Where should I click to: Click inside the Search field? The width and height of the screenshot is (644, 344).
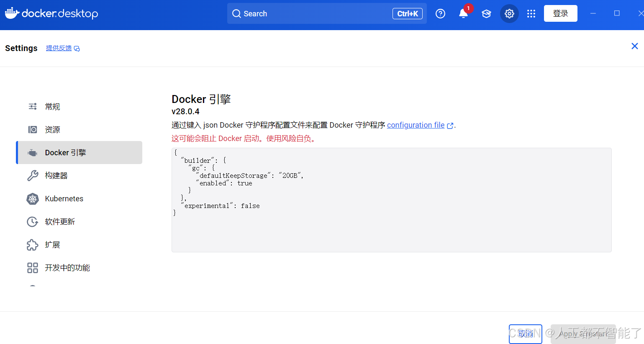[x=326, y=13]
